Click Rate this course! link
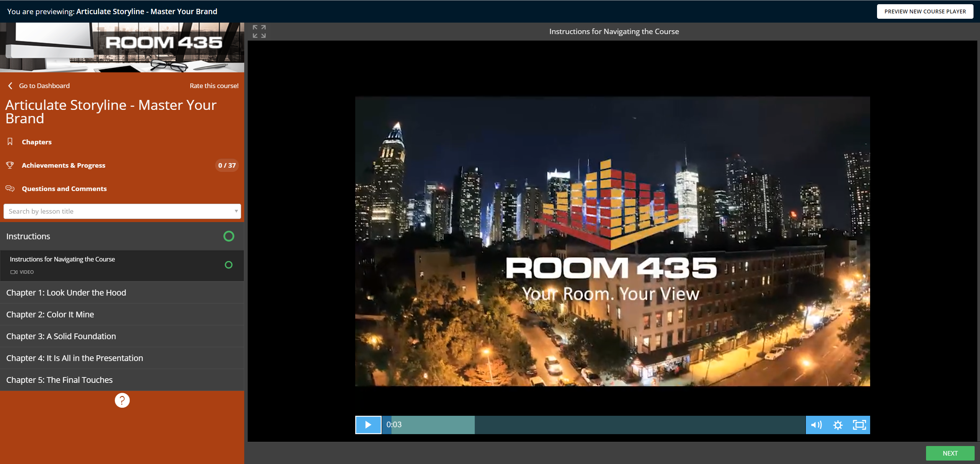 click(214, 86)
